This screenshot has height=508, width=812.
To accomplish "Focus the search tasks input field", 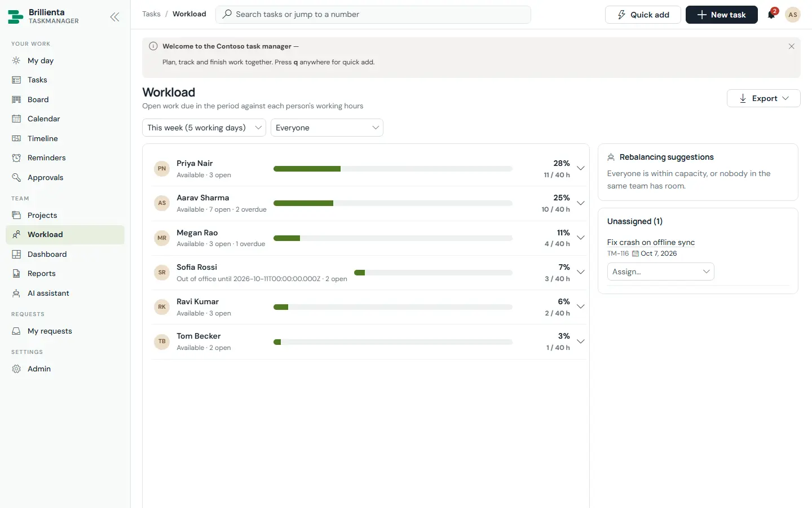I will (x=373, y=15).
